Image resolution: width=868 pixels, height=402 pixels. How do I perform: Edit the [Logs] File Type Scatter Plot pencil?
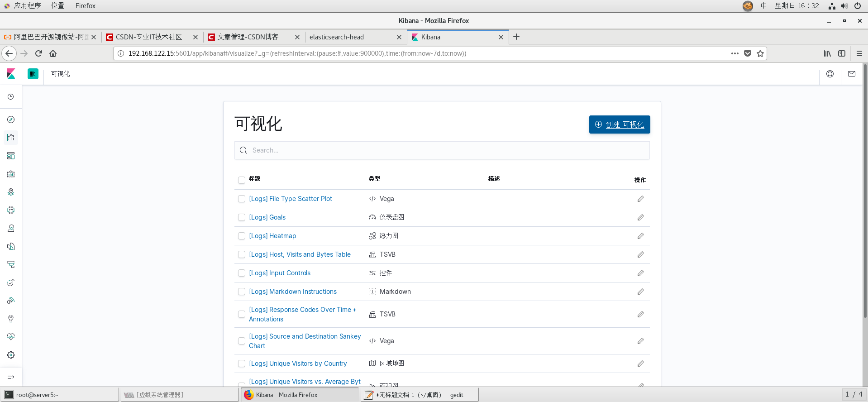(x=641, y=199)
